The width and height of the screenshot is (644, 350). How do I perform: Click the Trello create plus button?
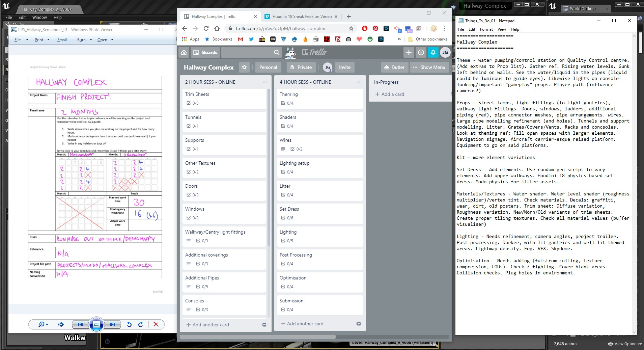(x=409, y=52)
